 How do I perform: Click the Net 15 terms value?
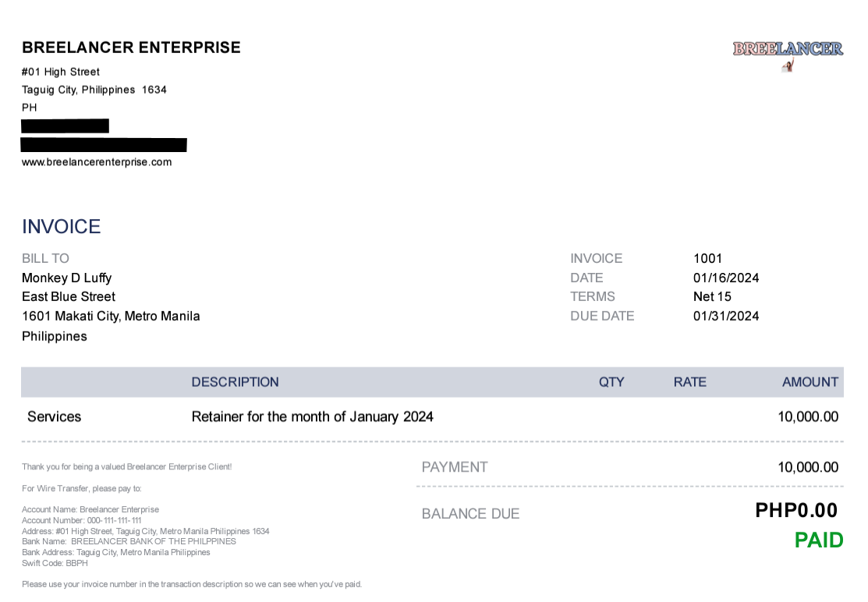pyautogui.click(x=712, y=296)
